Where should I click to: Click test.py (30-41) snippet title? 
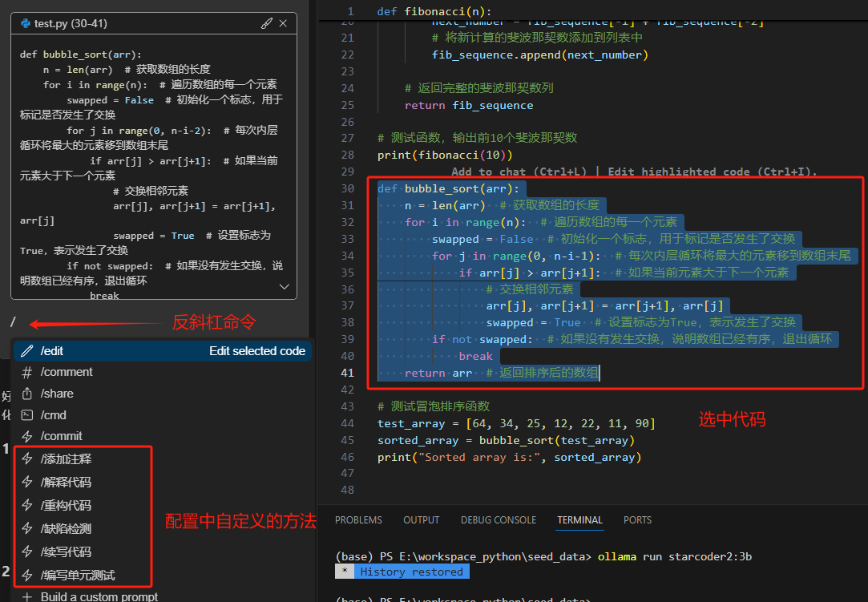click(71, 23)
